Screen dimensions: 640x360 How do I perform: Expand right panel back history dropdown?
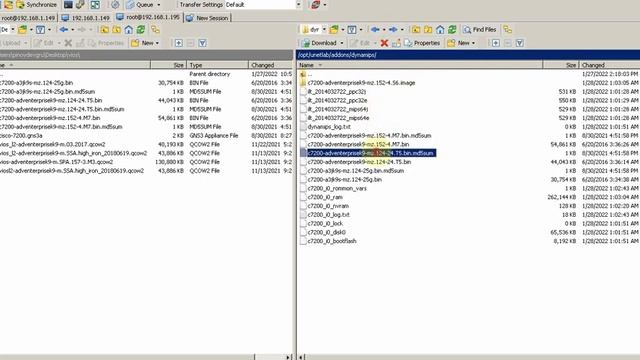coord(384,29)
